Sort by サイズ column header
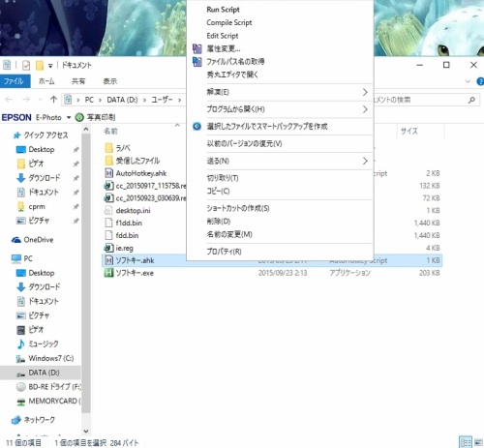 (409, 132)
